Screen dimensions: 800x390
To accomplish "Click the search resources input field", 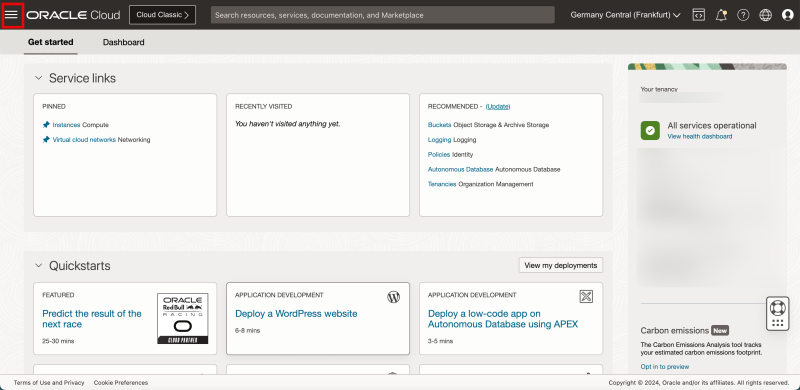I will 383,15.
